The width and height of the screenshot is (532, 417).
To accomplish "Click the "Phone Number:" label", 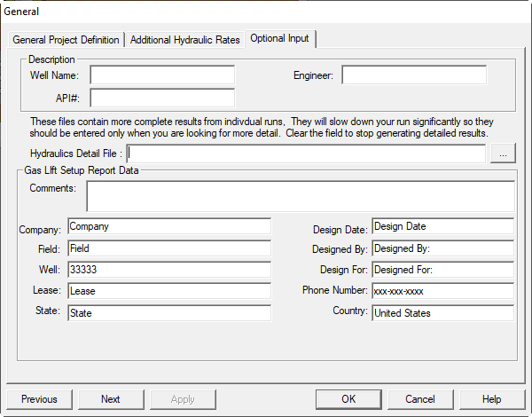I will click(x=335, y=290).
